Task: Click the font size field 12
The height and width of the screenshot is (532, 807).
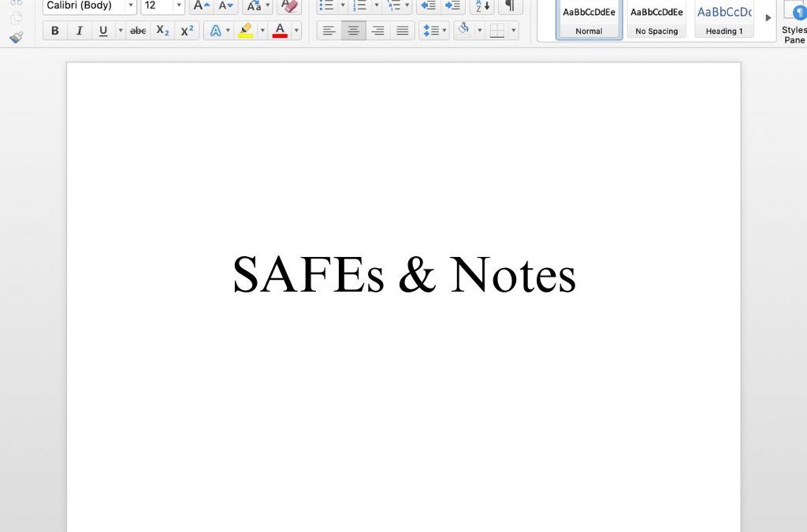Action: click(157, 6)
